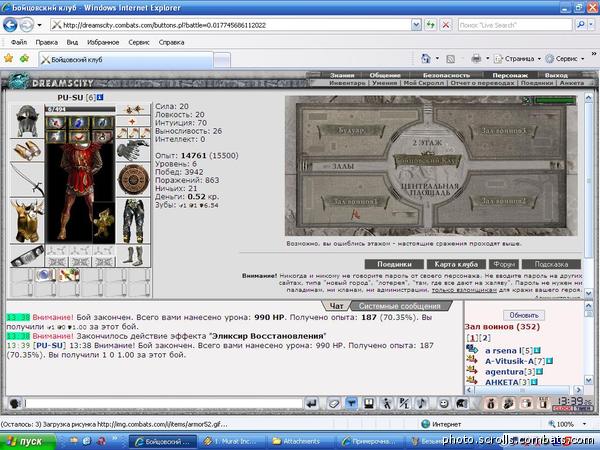Screen dimensions: 600x450
Task: Click the eraser clear-chat icon
Action: [x=334, y=403]
